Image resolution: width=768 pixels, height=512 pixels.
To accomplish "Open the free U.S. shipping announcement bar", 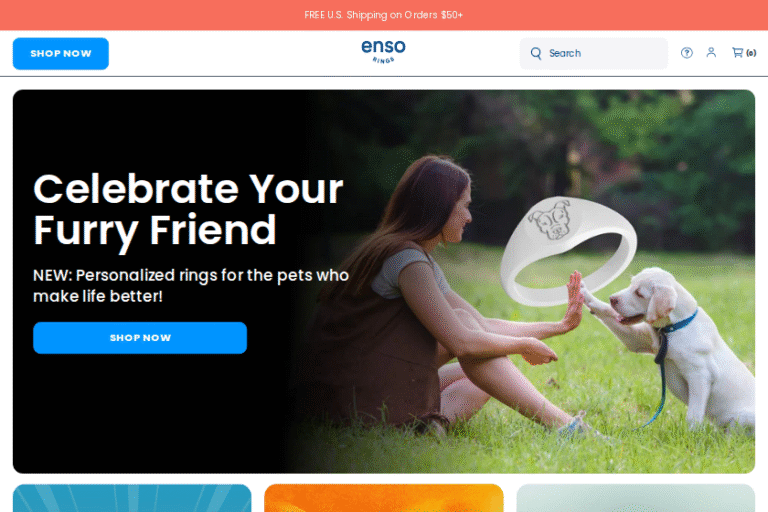I will 384,15.
